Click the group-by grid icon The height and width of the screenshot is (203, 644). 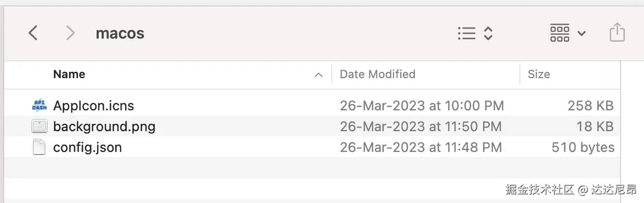coord(560,33)
